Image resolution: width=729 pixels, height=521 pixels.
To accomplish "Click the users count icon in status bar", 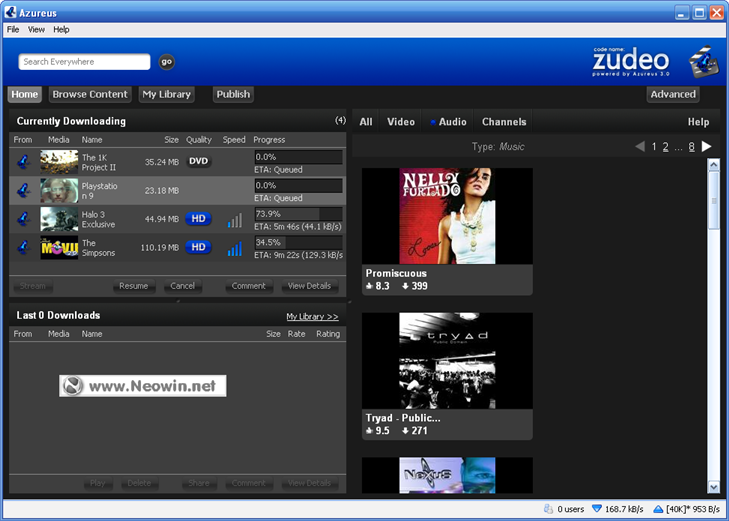I will [549, 509].
